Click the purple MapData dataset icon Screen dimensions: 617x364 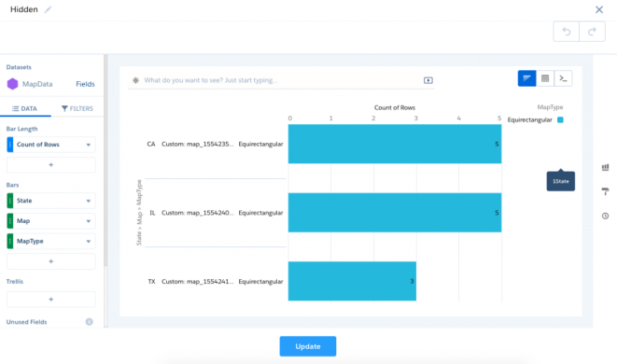(x=12, y=84)
